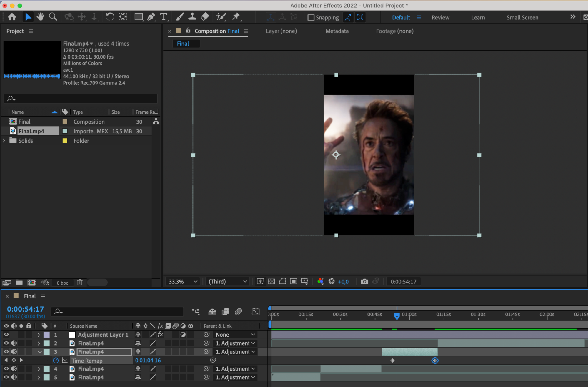Switch to the Learn workspace

(478, 18)
